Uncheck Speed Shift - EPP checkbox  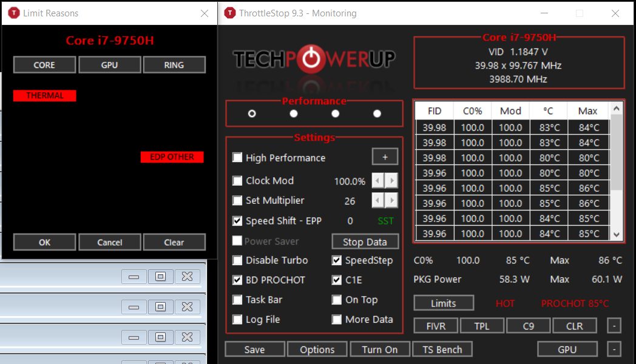(x=237, y=221)
